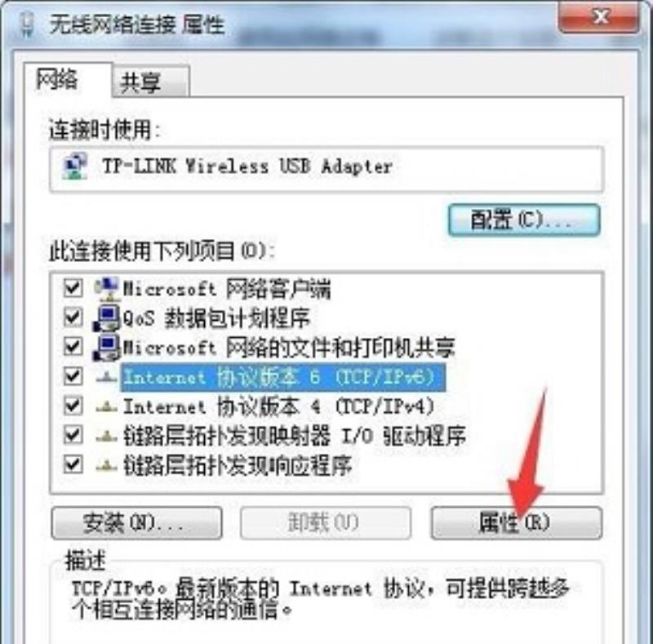The image size is (653, 644).
Task: Toggle the TCP/IPv4 protocol checkbox
Action: pyautogui.click(x=73, y=406)
